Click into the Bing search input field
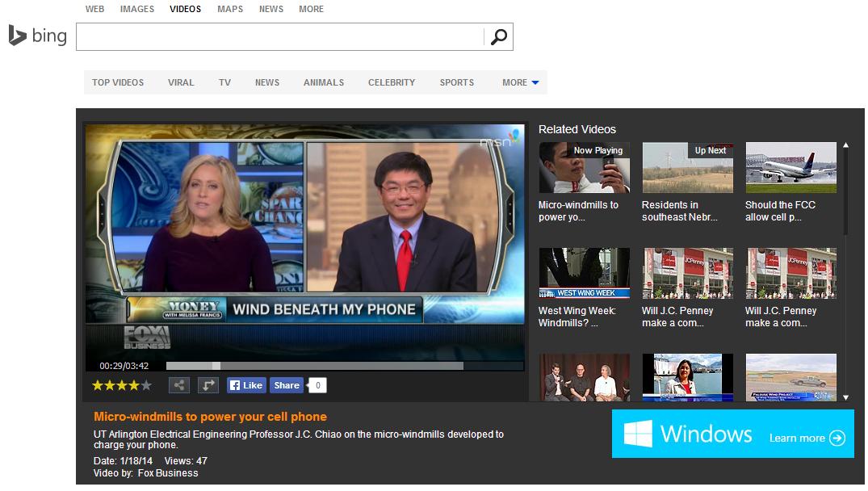The height and width of the screenshot is (491, 868). click(x=280, y=37)
